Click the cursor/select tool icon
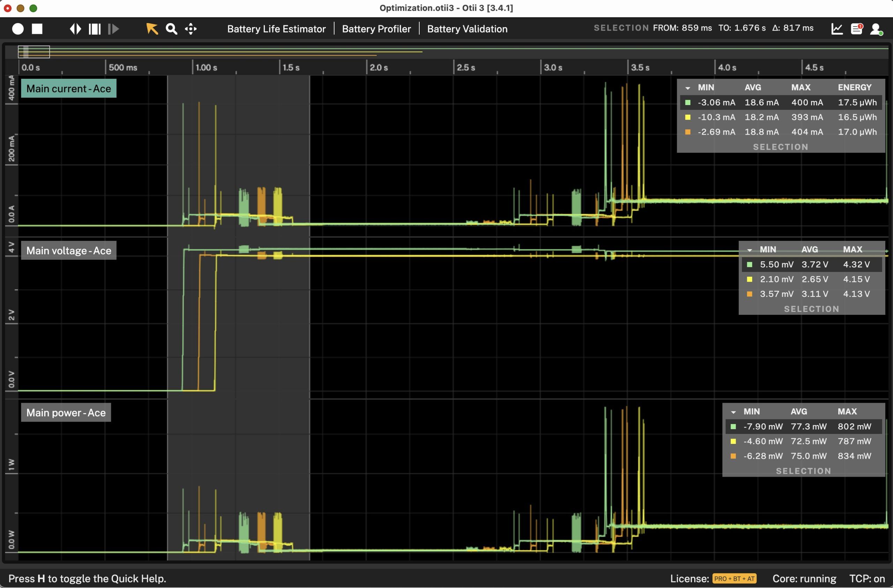Screen dimensions: 893x588 tap(151, 29)
